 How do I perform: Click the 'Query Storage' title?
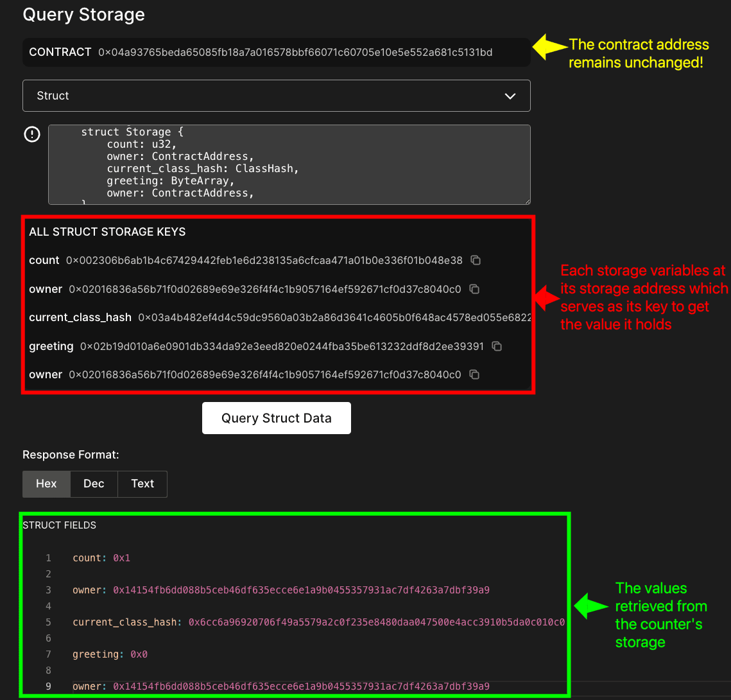click(x=84, y=15)
